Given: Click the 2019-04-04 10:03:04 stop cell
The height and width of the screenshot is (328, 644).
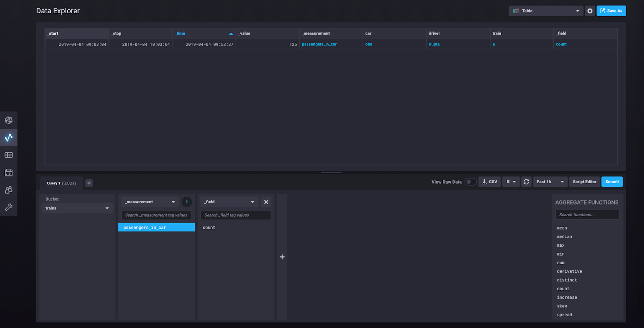Looking at the screenshot, I should tap(140, 44).
